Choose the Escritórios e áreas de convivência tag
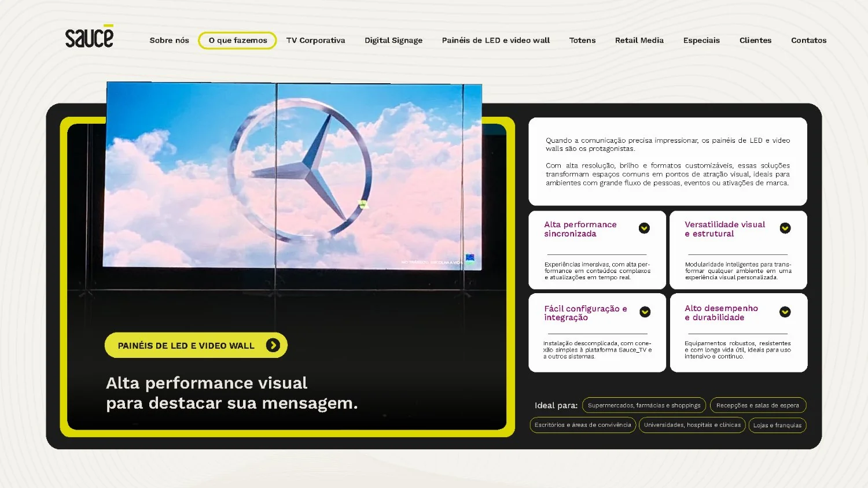Viewport: 868px width, 488px height. (x=583, y=425)
